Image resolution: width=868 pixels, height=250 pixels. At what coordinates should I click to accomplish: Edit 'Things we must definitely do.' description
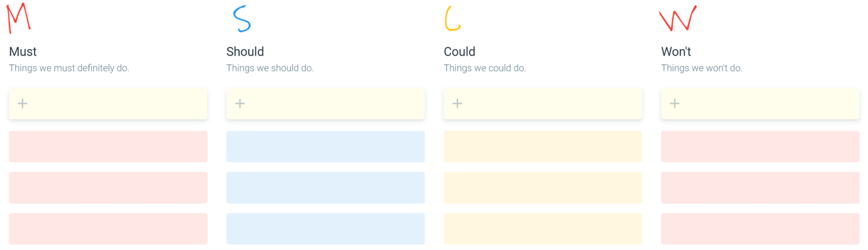69,68
